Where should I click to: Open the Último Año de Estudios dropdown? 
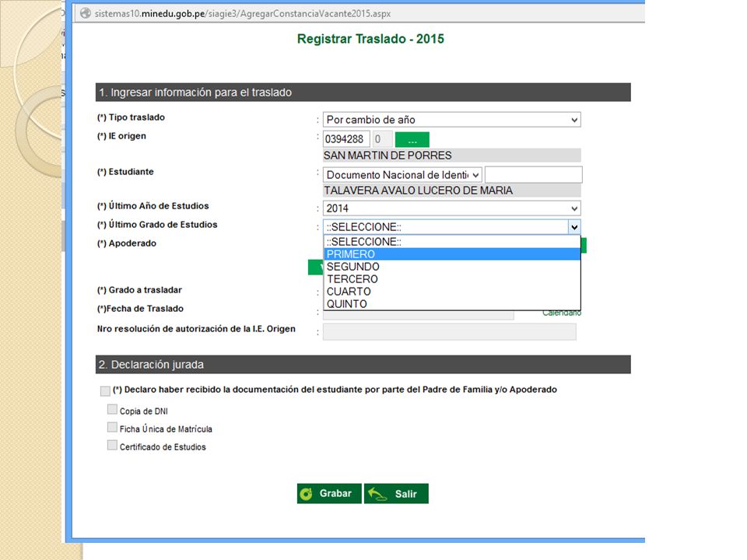point(451,208)
